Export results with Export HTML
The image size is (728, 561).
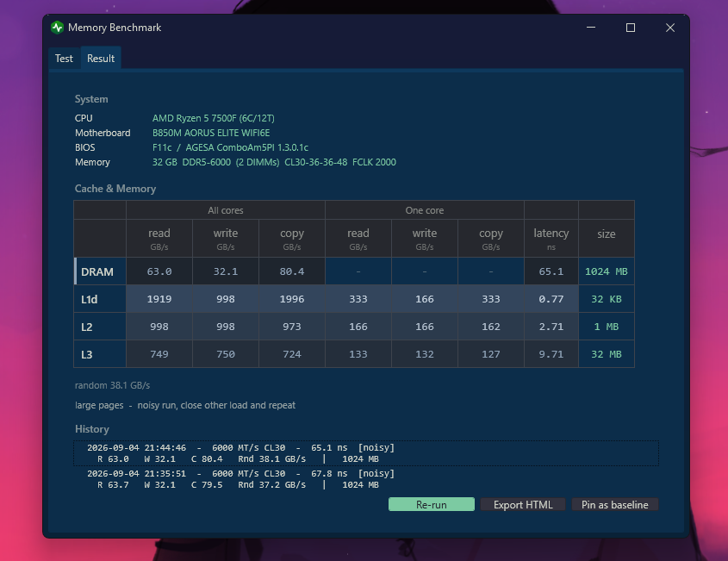[x=523, y=504]
